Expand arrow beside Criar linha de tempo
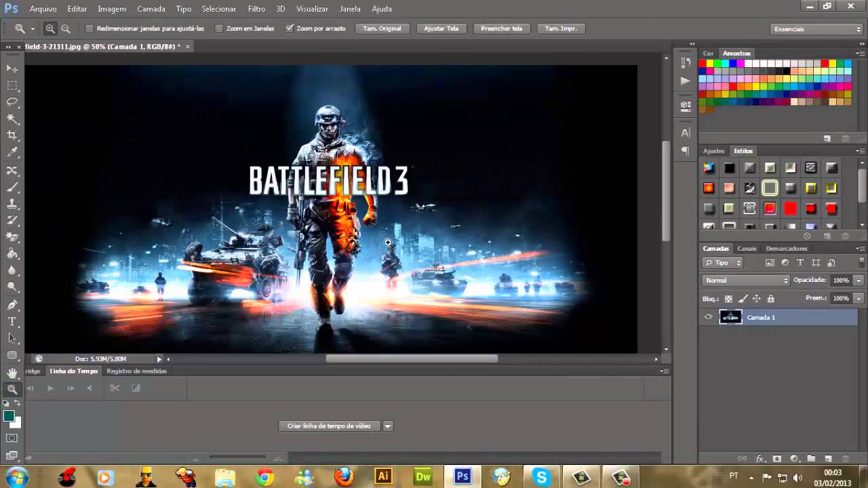 coord(388,426)
